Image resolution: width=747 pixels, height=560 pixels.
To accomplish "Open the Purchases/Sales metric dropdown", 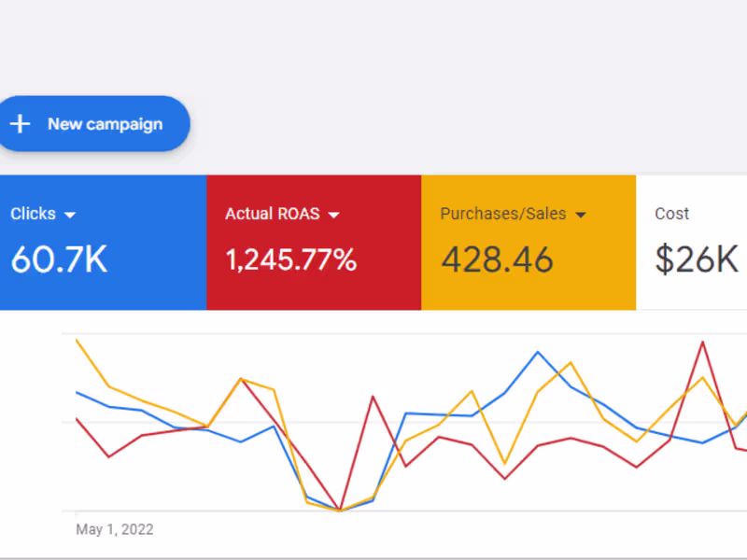I will (x=582, y=214).
